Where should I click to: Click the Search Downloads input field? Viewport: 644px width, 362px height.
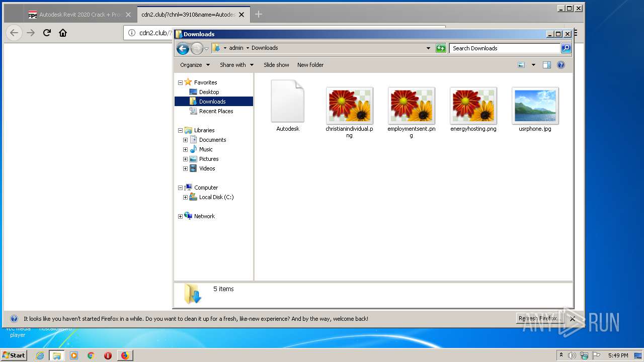(x=505, y=48)
